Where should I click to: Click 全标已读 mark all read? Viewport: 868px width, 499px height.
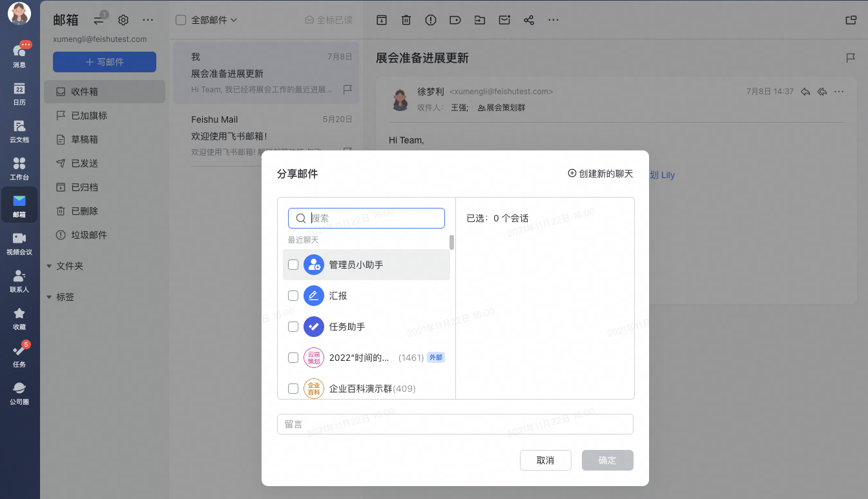(329, 20)
